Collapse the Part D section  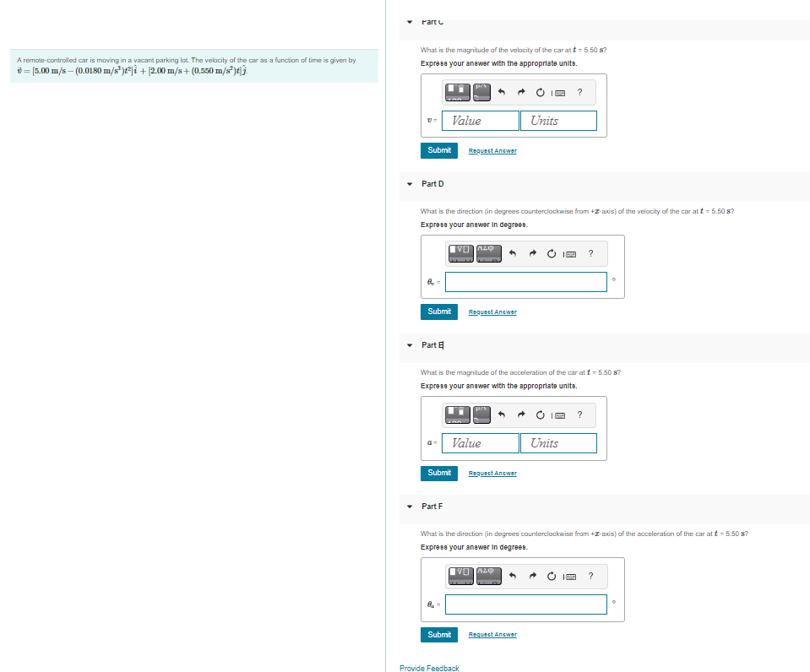[x=409, y=183]
